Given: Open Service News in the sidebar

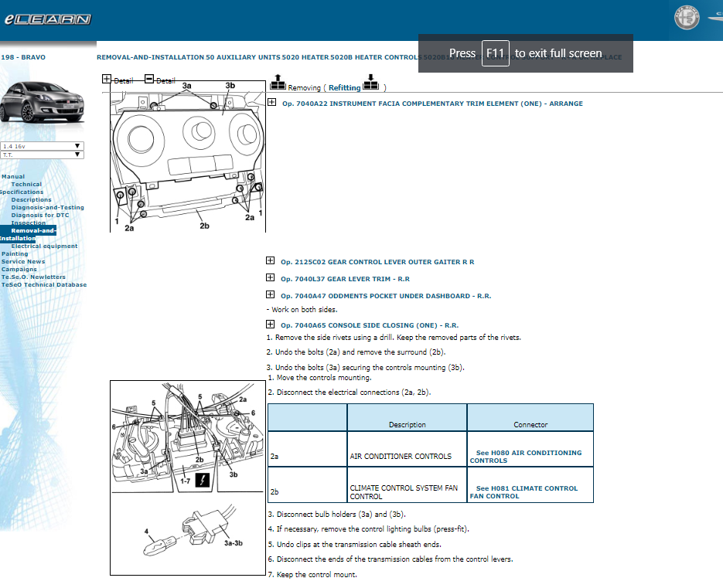Looking at the screenshot, I should pos(23,261).
